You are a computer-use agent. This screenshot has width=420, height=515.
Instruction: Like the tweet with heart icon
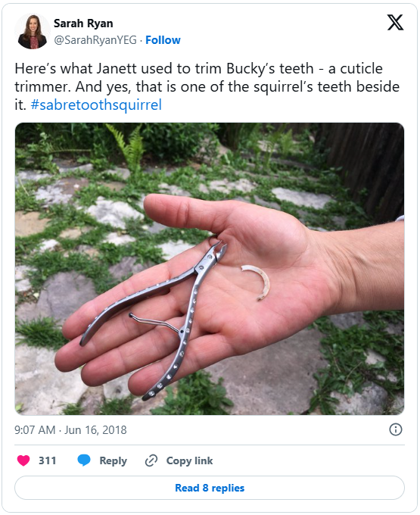23,460
